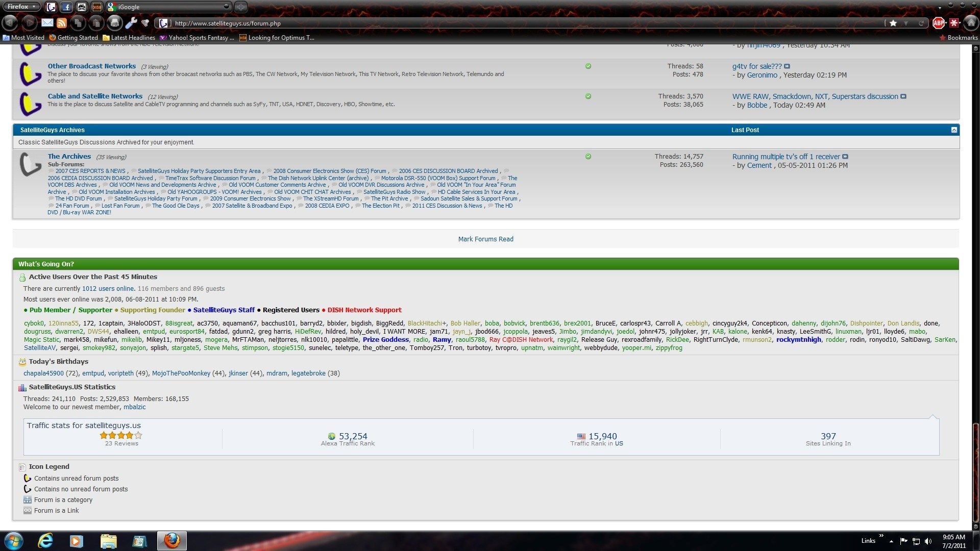
Task: Reload the page with refresh icon
Action: (x=921, y=23)
